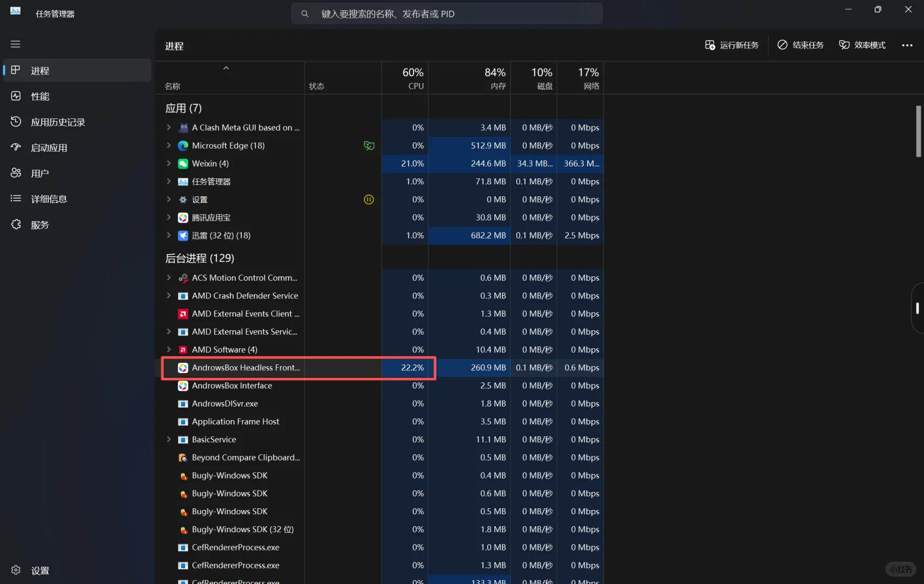Expand the 任务管理器 process group
924x584 pixels.
[x=169, y=182]
